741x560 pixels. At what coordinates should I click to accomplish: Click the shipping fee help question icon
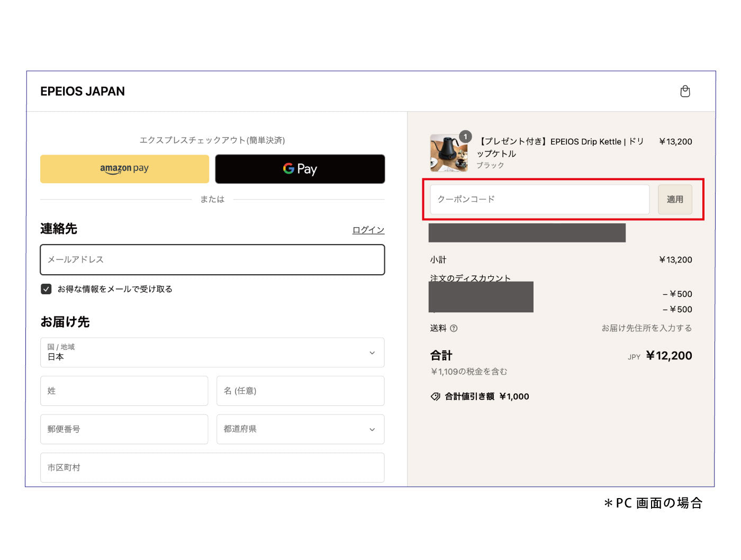(x=454, y=328)
